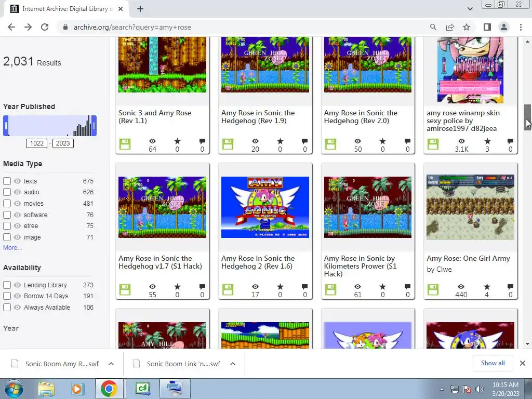
Task: Click software floppy icon on Sonic 3 and Amy Rose card
Action: pos(125,144)
